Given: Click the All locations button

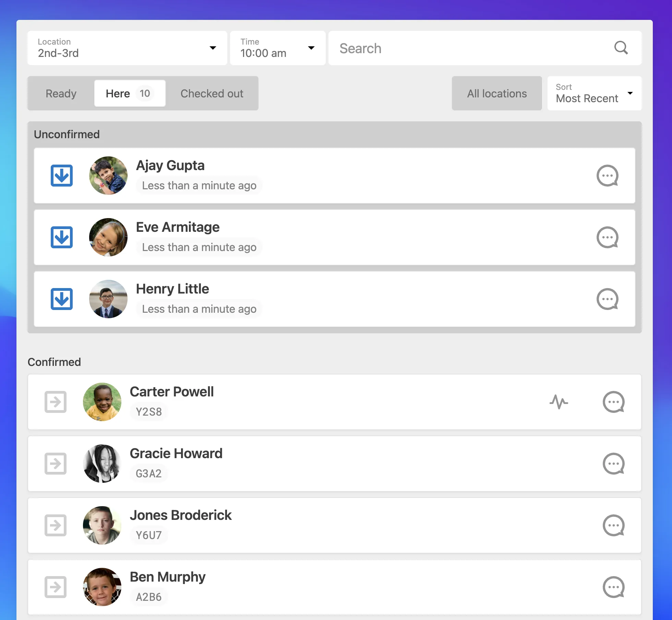Looking at the screenshot, I should click(x=496, y=93).
